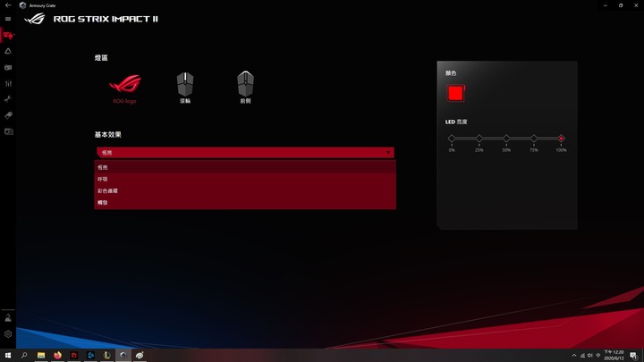
Task: Select the ROG logo lighting zone
Action: [x=125, y=88]
